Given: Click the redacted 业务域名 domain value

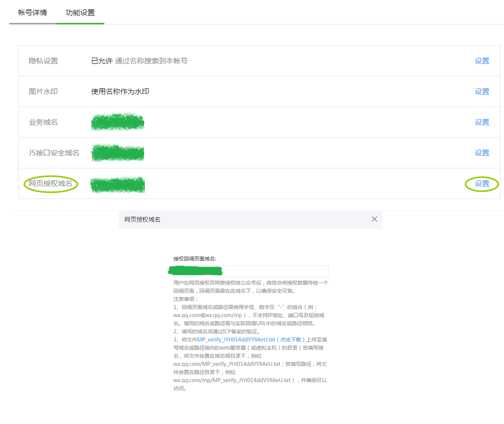Looking at the screenshot, I should pyautogui.click(x=117, y=122).
